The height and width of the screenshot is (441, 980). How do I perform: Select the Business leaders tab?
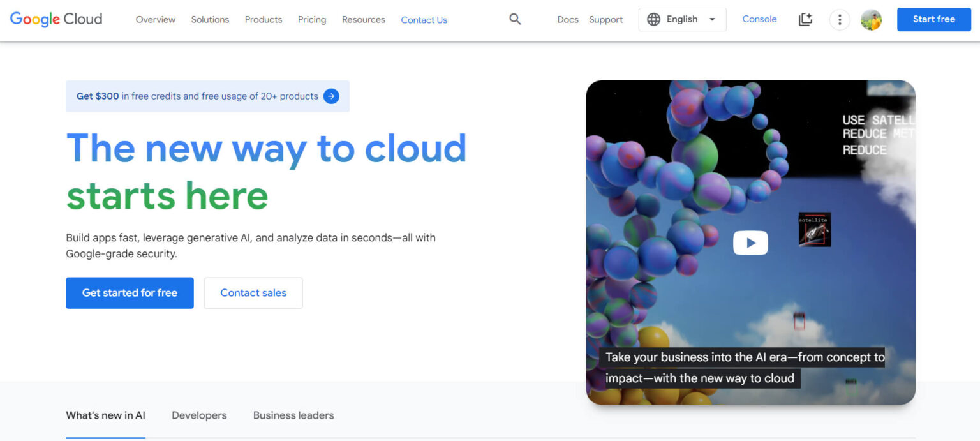pyautogui.click(x=293, y=415)
